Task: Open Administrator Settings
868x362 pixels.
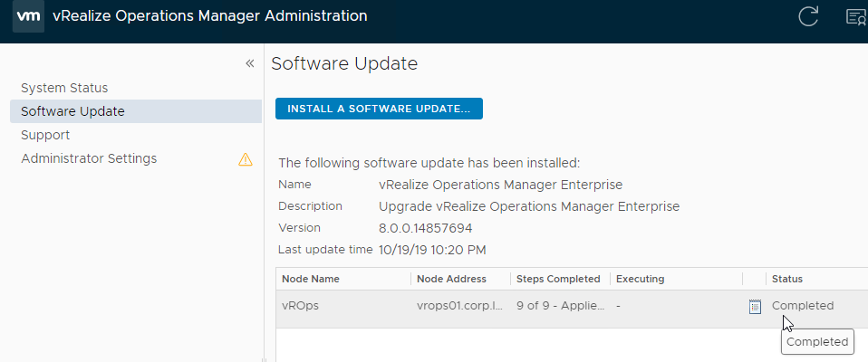Action: click(89, 158)
